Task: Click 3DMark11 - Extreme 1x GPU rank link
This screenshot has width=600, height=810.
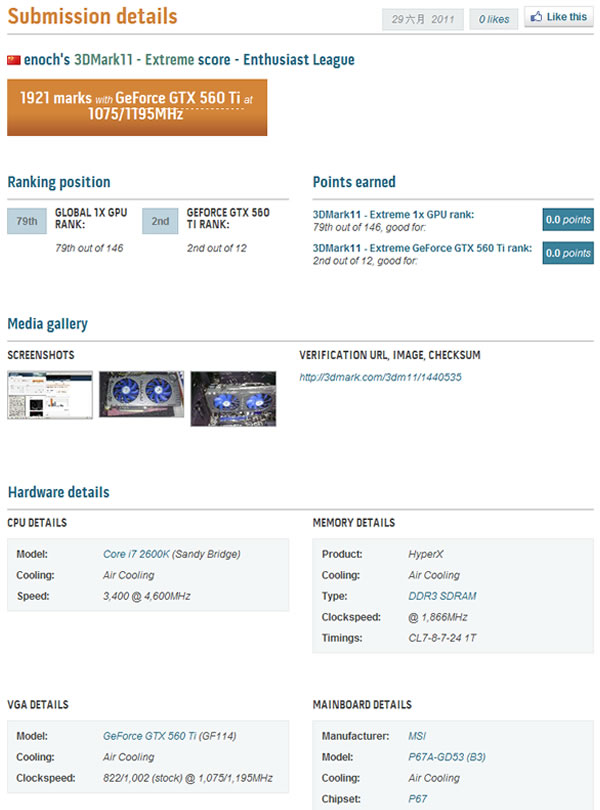Action: point(393,214)
